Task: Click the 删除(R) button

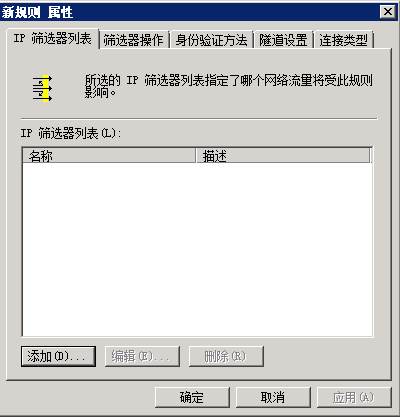Action: click(x=226, y=356)
